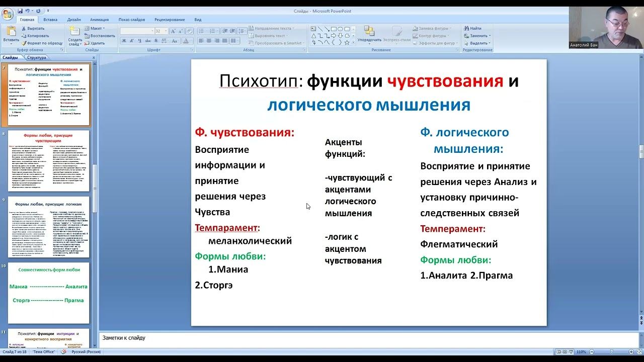Select the triangle shape
The height and width of the screenshot is (362, 644).
[x=313, y=36]
